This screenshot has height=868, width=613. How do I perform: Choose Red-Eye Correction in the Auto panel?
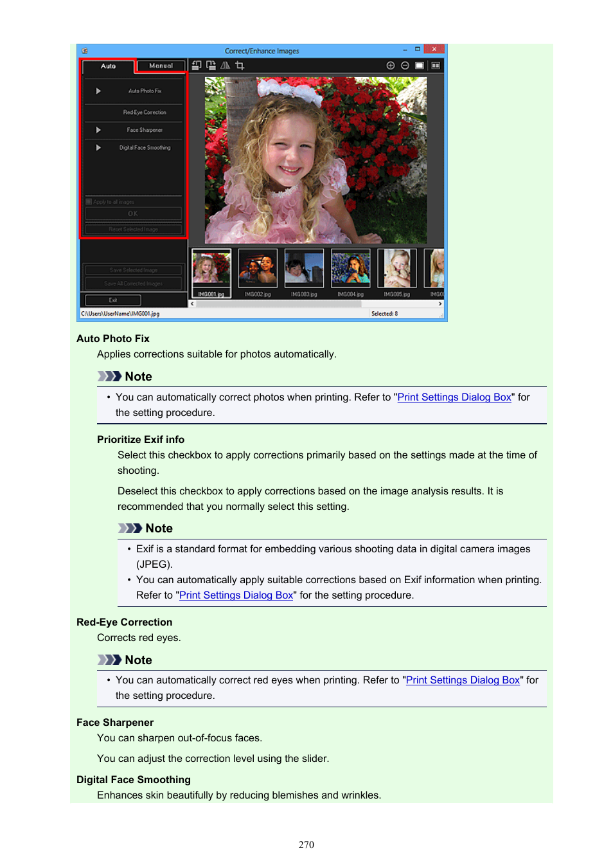coord(145,113)
